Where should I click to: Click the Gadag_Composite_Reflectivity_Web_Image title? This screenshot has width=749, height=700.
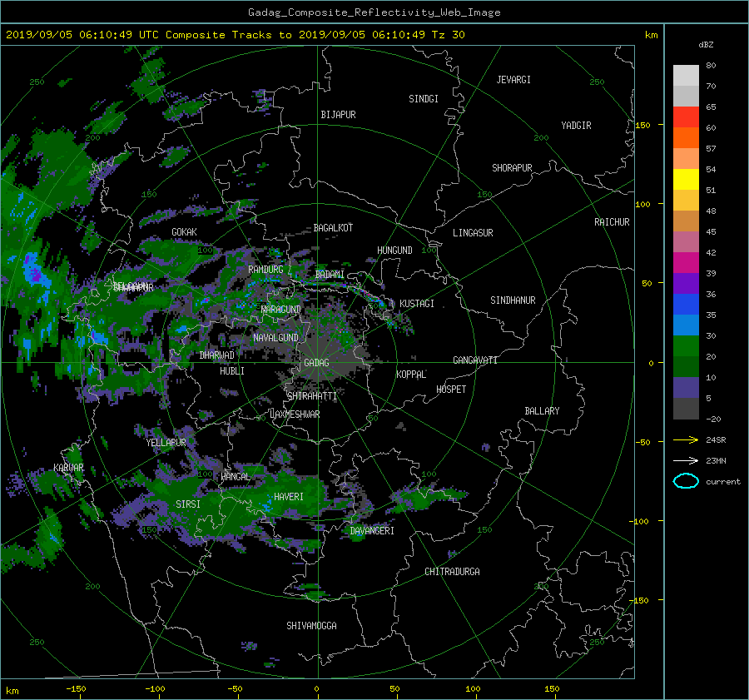coord(374,12)
